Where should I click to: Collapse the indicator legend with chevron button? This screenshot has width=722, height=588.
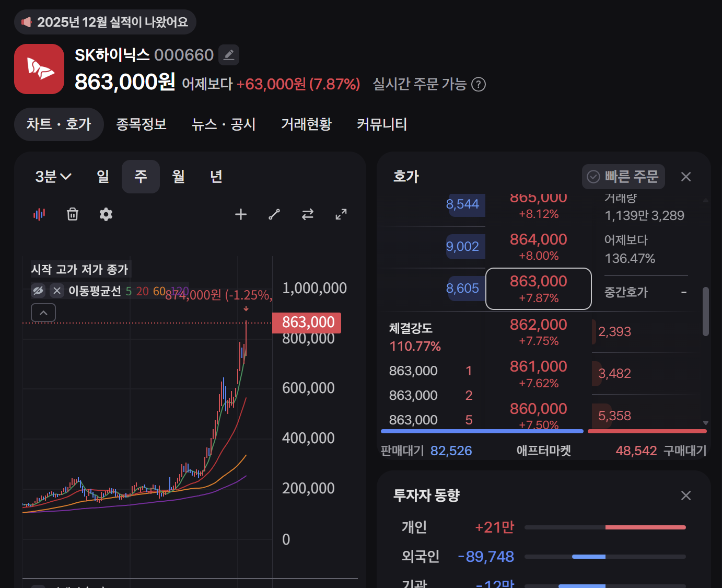43,313
